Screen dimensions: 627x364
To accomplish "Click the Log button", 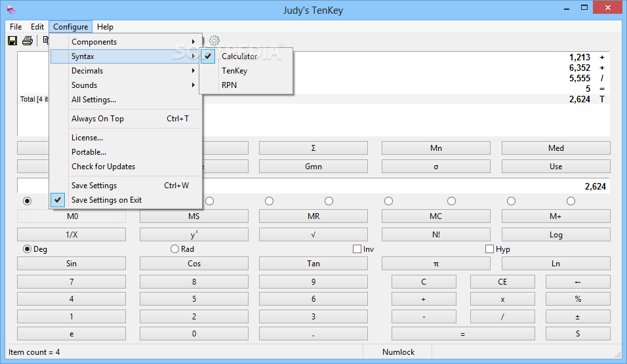I will click(556, 235).
